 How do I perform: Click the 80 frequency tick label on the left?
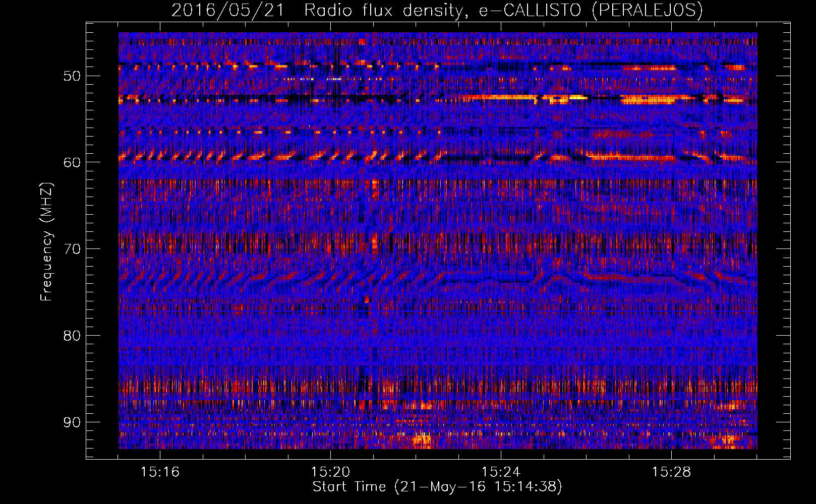72,336
